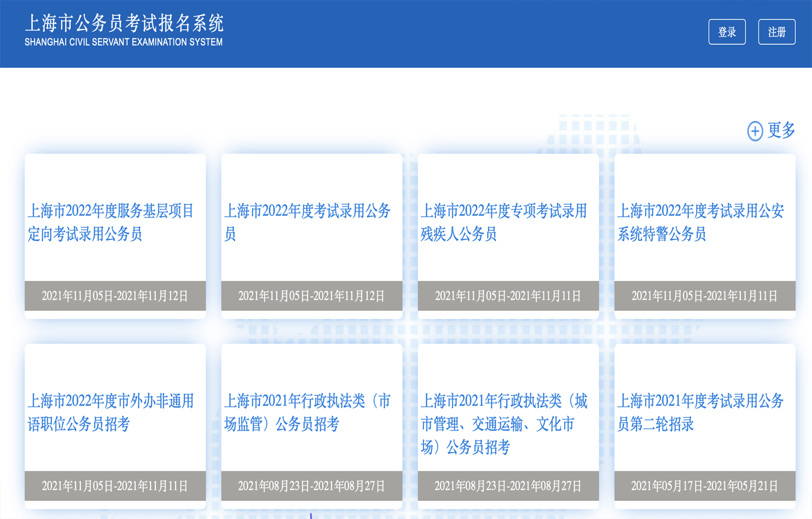Click the 登录 login button
This screenshot has width=812, height=519.
coord(727,32)
